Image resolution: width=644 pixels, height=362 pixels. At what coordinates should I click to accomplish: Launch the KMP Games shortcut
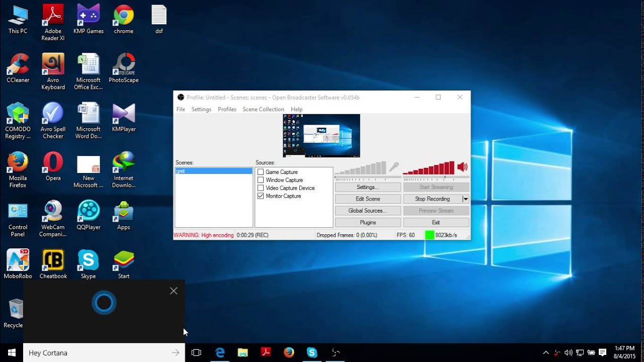click(89, 19)
